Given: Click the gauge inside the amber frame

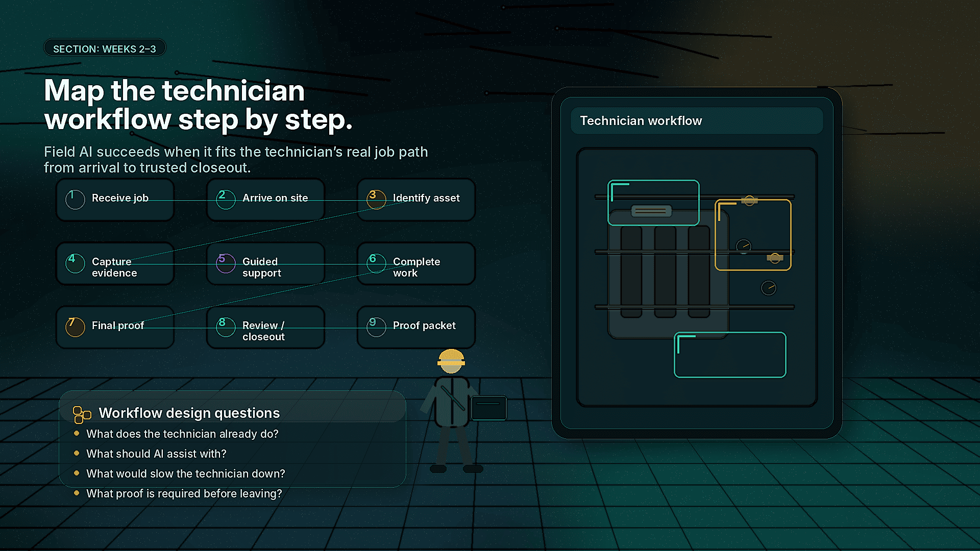Looking at the screenshot, I should (x=744, y=246).
